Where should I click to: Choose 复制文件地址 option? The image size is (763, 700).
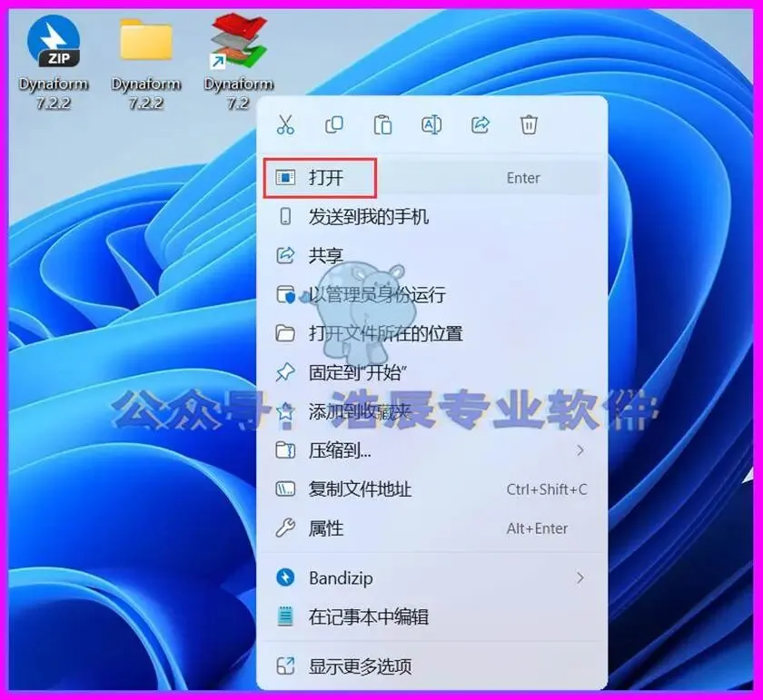(431, 489)
